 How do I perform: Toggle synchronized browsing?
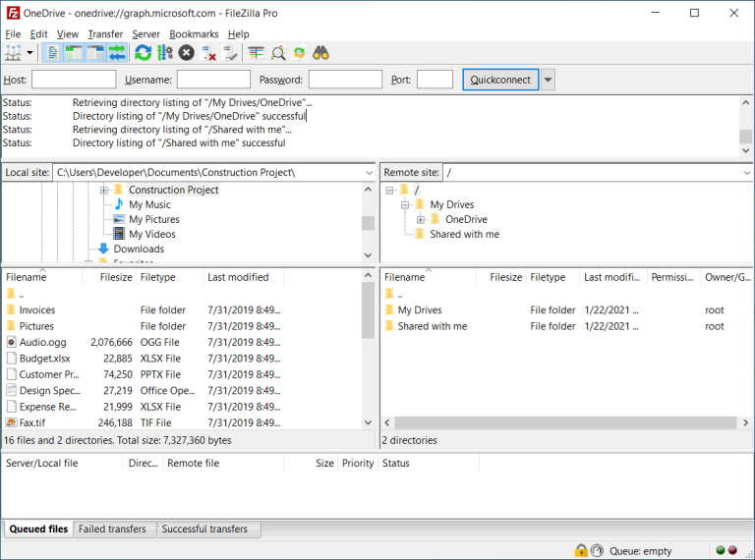(300, 53)
